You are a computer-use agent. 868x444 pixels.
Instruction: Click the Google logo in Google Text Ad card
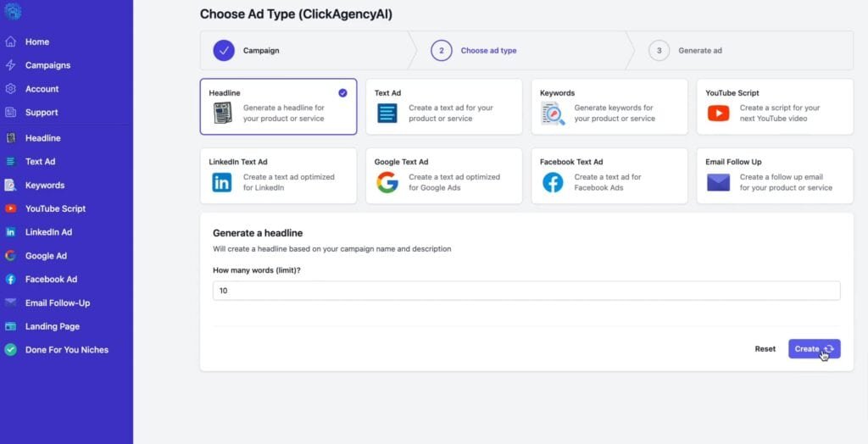point(387,182)
